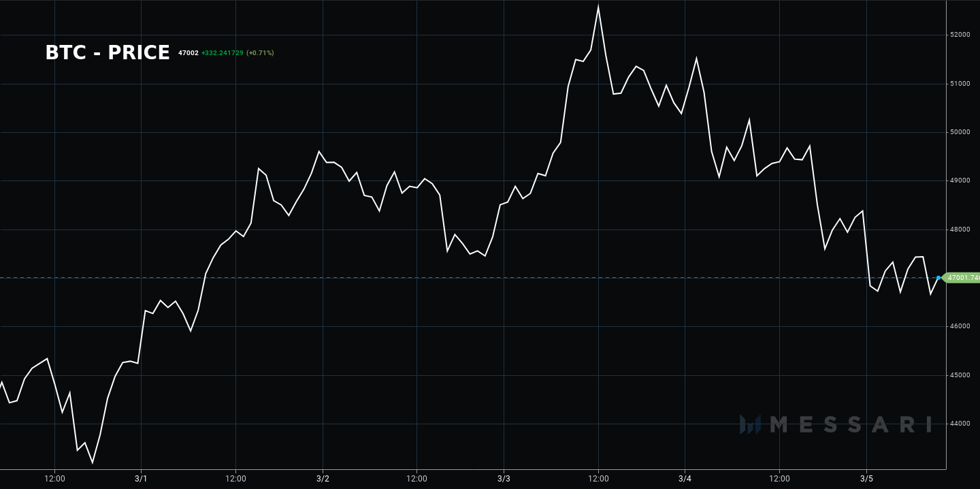Screen dimensions: 980x489
Task: Click the 44000 y-axis label
Action: pos(960,424)
